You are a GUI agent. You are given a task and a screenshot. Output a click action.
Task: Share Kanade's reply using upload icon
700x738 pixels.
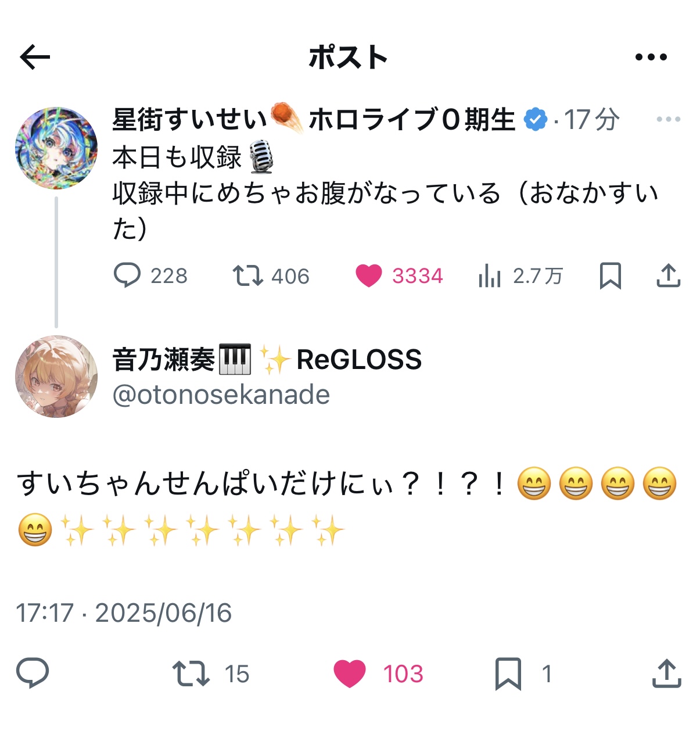pyautogui.click(x=666, y=673)
